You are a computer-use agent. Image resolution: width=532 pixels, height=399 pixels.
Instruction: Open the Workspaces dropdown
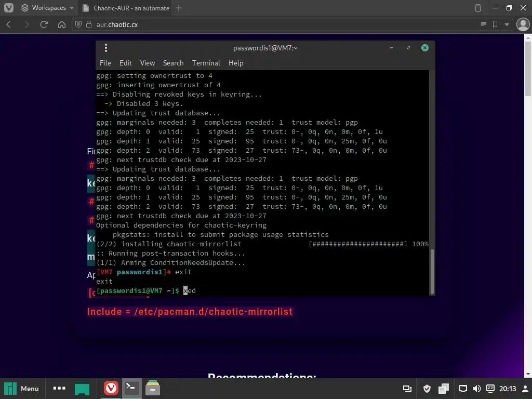47,8
